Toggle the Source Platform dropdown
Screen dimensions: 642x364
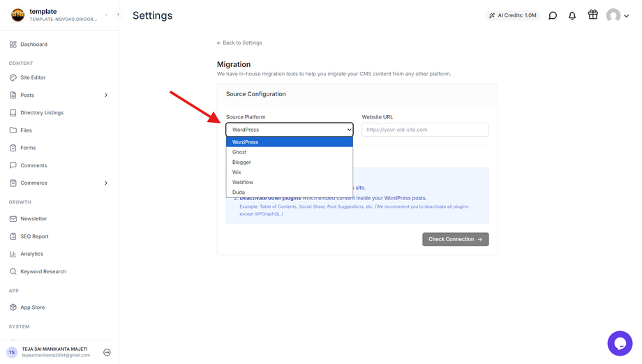tap(290, 130)
